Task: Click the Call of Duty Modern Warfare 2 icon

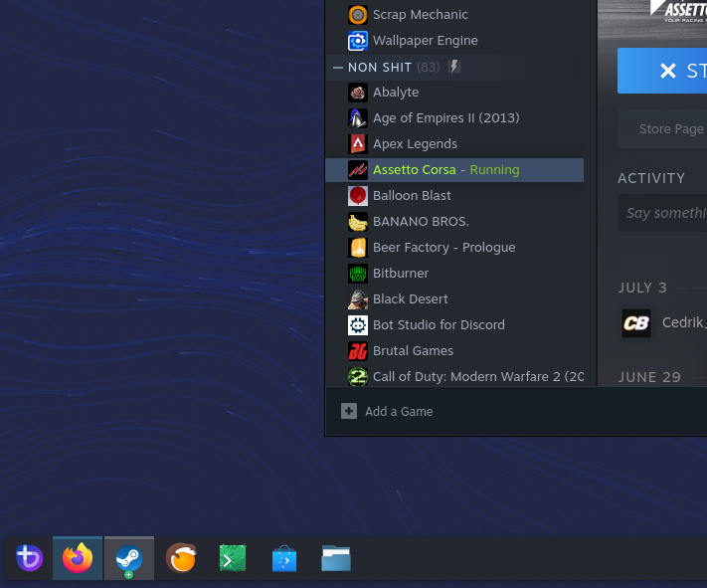Action: [x=358, y=377]
